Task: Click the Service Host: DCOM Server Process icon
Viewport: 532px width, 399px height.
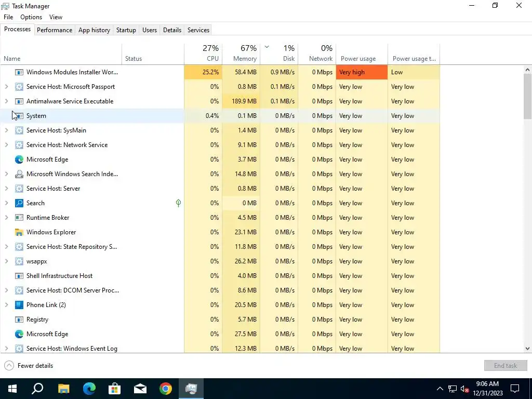Action: pyautogui.click(x=19, y=290)
